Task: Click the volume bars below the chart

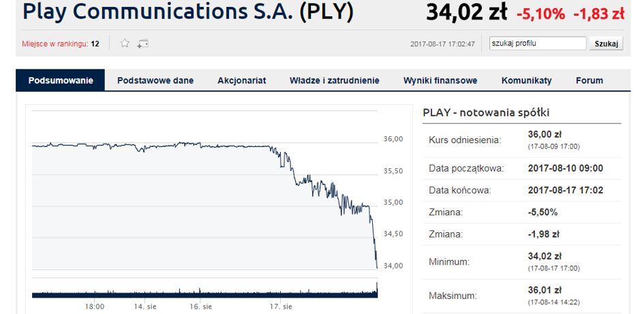Action: point(204,294)
